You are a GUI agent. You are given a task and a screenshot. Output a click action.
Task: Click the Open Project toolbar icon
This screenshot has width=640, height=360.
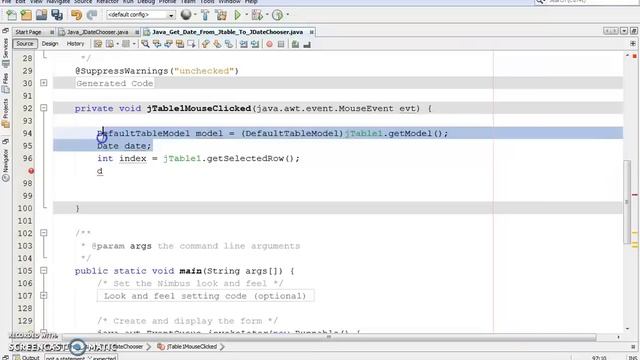[41, 15]
